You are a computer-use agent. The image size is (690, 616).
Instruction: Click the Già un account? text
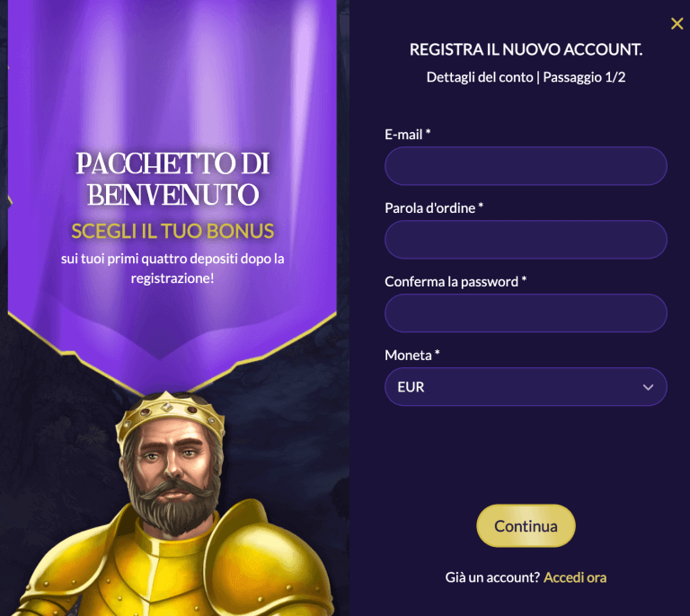[x=492, y=577]
